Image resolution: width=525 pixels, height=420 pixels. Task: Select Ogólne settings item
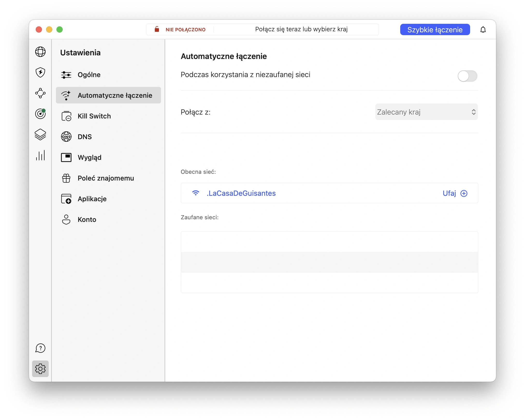click(108, 75)
